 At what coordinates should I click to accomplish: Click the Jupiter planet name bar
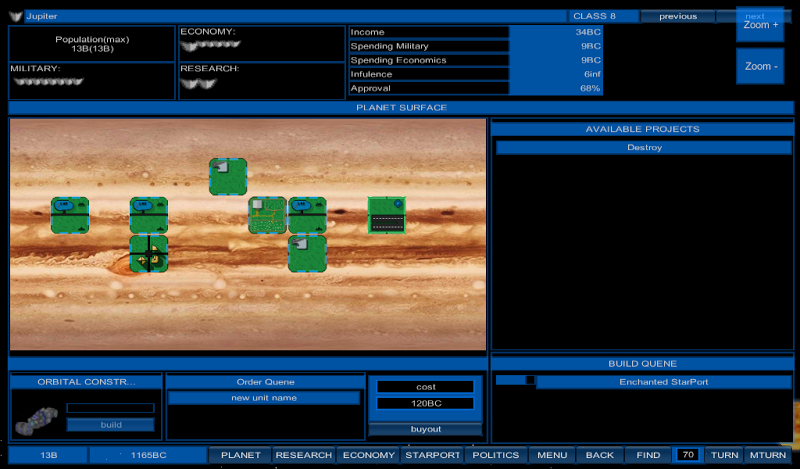point(296,16)
